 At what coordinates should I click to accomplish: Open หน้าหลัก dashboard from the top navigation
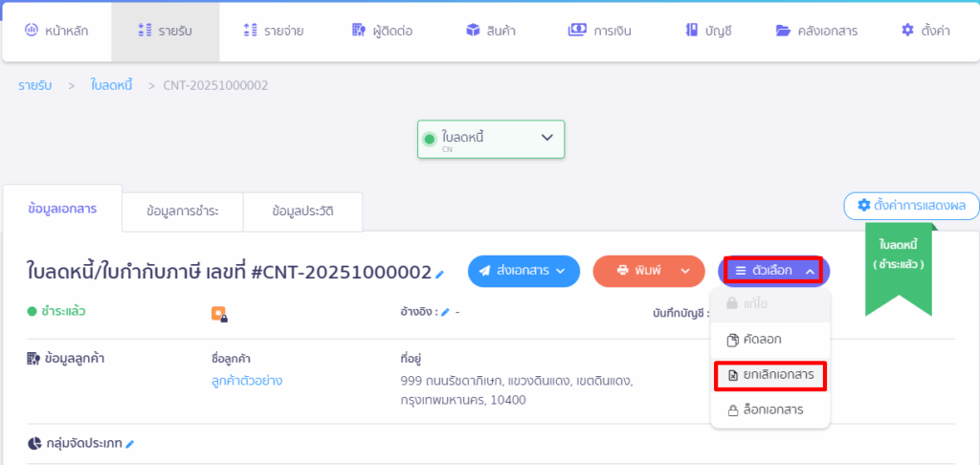pyautogui.click(x=56, y=31)
